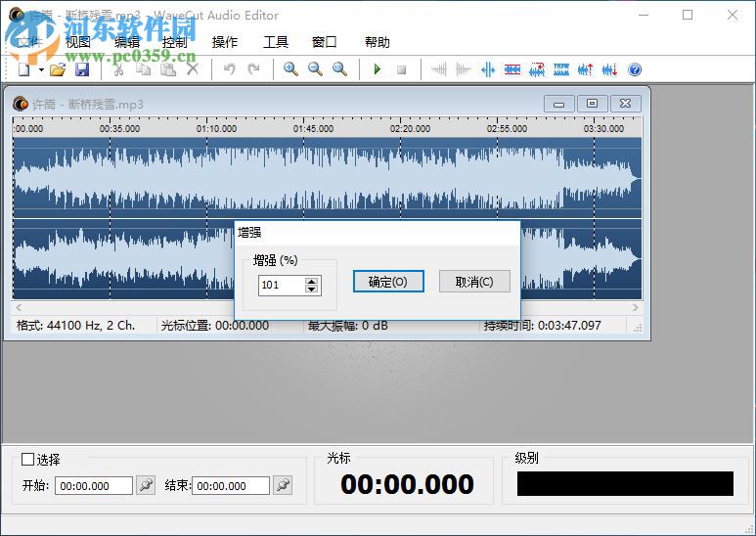Viewport: 756px width, 536px height.
Task: Click the upper channel waveform
Action: click(x=327, y=177)
